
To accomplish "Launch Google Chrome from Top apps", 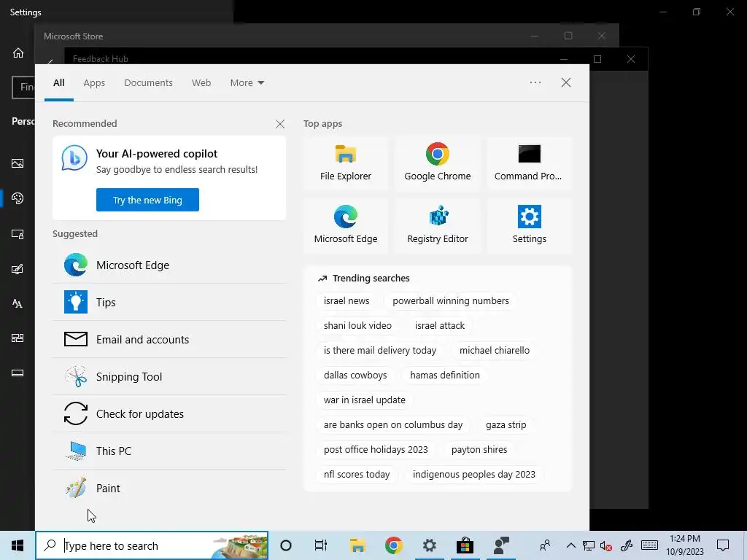I will click(438, 163).
